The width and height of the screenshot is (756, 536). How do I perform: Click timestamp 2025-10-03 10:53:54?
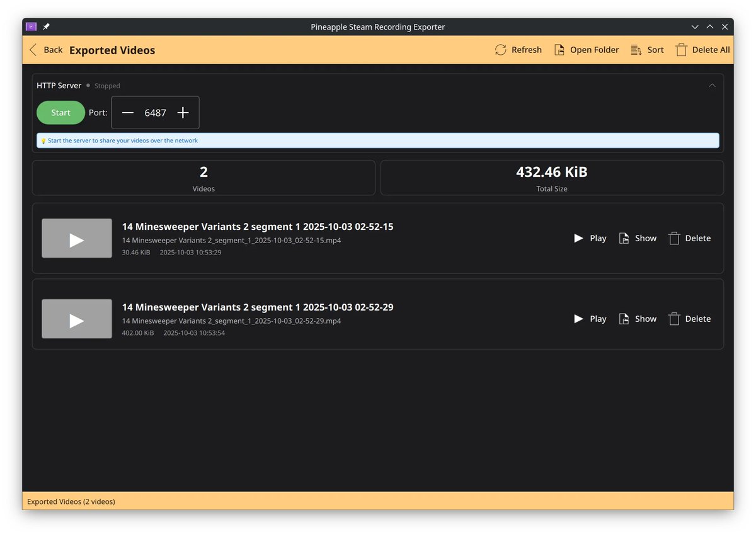tap(194, 333)
